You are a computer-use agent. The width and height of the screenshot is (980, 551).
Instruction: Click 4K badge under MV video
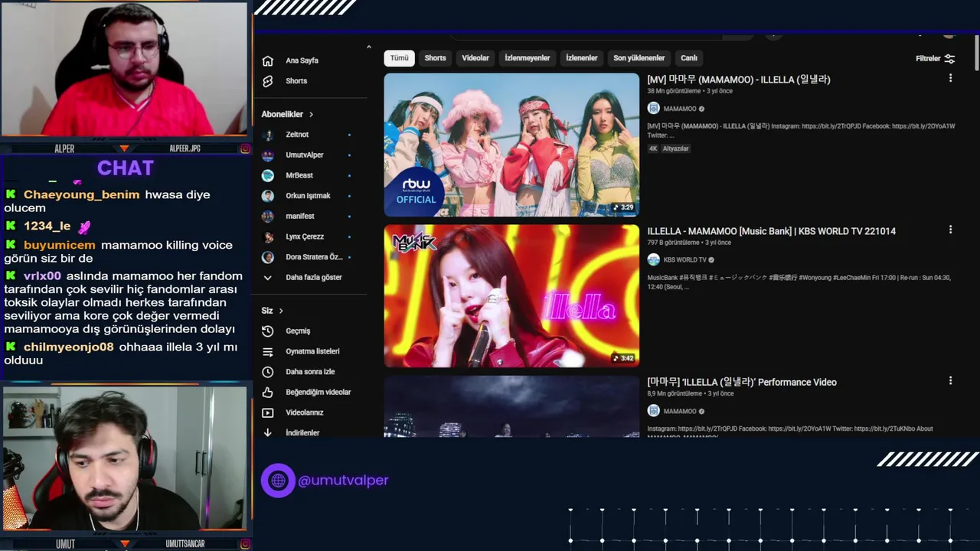653,148
